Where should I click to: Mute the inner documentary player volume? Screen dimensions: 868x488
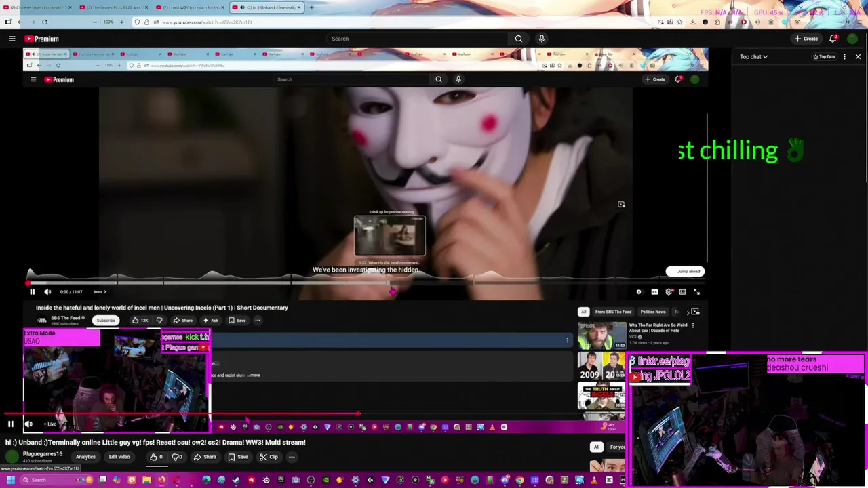[47, 291]
